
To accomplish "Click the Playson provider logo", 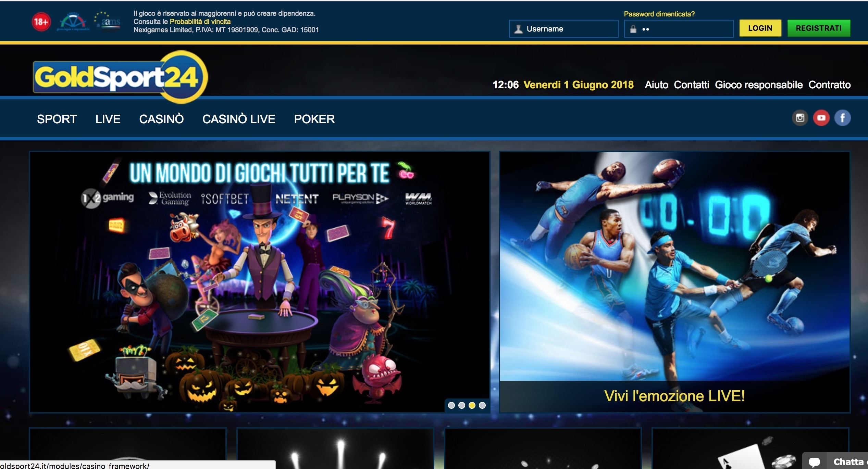I will pyautogui.click(x=360, y=198).
